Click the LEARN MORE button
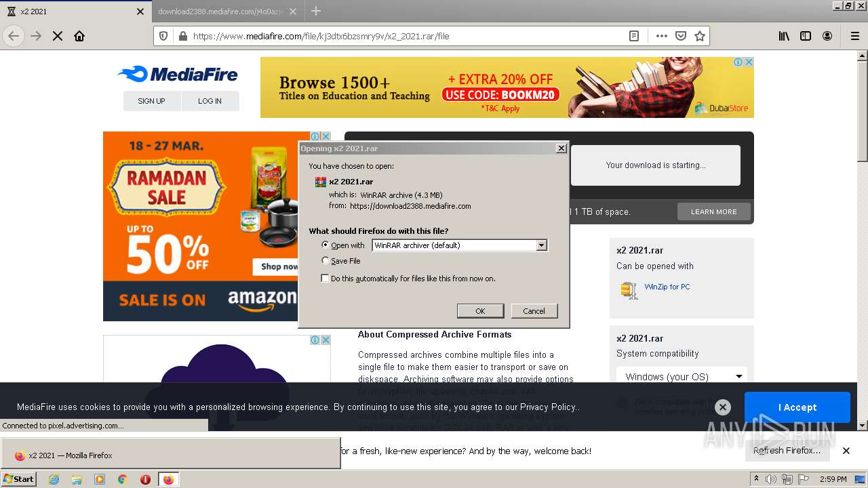 (x=713, y=211)
